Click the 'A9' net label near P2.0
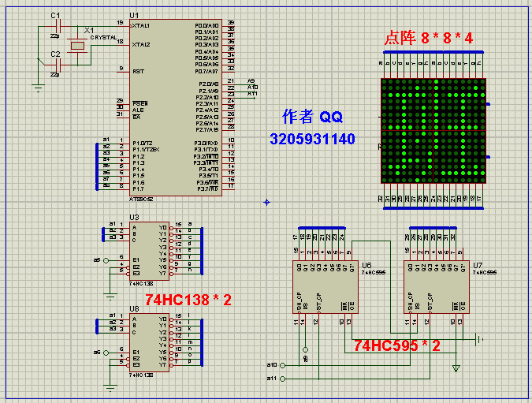Screen dimensions: 532x403 point(251,80)
